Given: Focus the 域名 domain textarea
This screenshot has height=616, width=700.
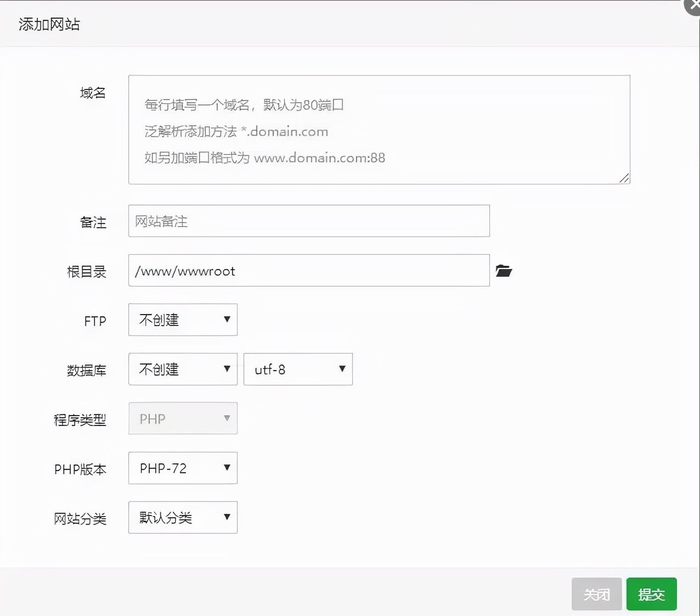Looking at the screenshot, I should pyautogui.click(x=379, y=128).
